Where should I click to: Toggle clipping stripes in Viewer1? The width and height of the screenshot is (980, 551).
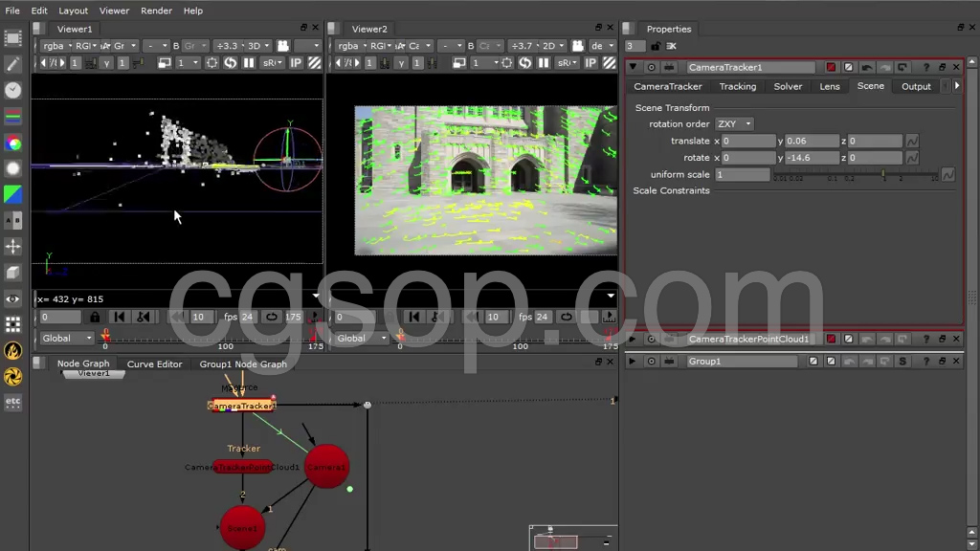(314, 63)
